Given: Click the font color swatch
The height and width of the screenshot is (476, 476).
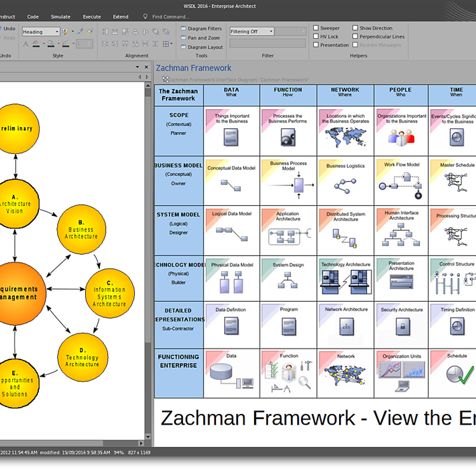Looking at the screenshot, I should click(36, 44).
